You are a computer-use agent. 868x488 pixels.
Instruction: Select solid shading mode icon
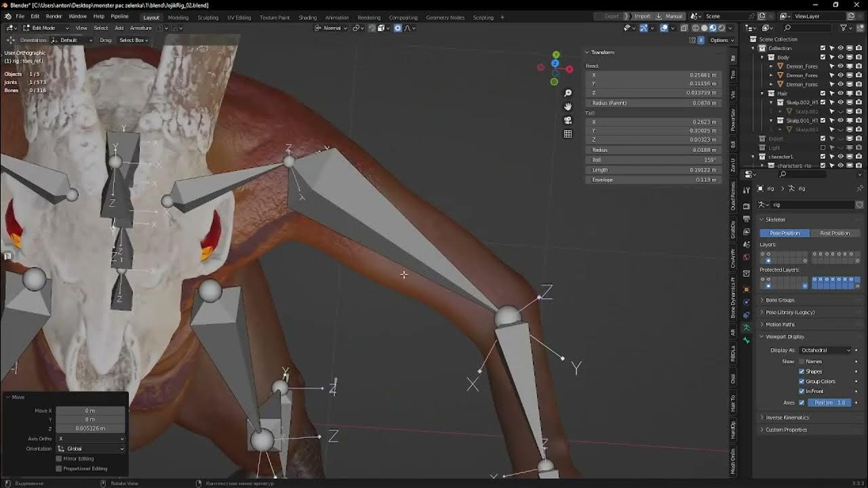tap(704, 28)
